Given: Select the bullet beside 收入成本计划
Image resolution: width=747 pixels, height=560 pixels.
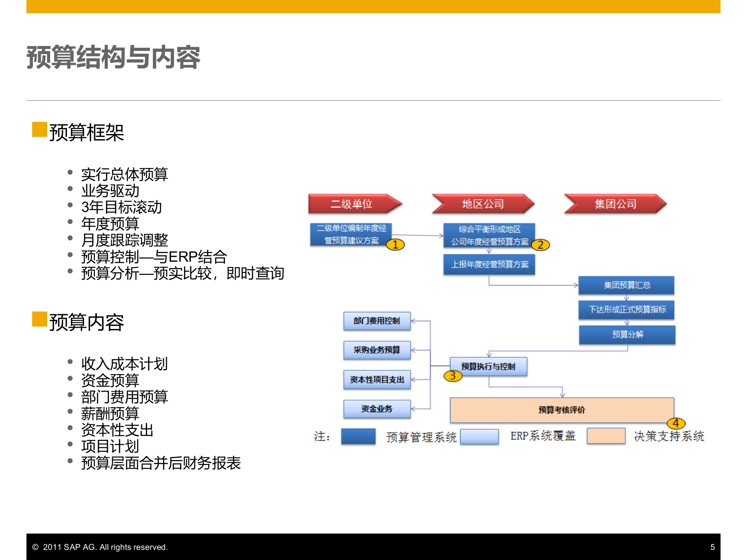Looking at the screenshot, I should 70,361.
